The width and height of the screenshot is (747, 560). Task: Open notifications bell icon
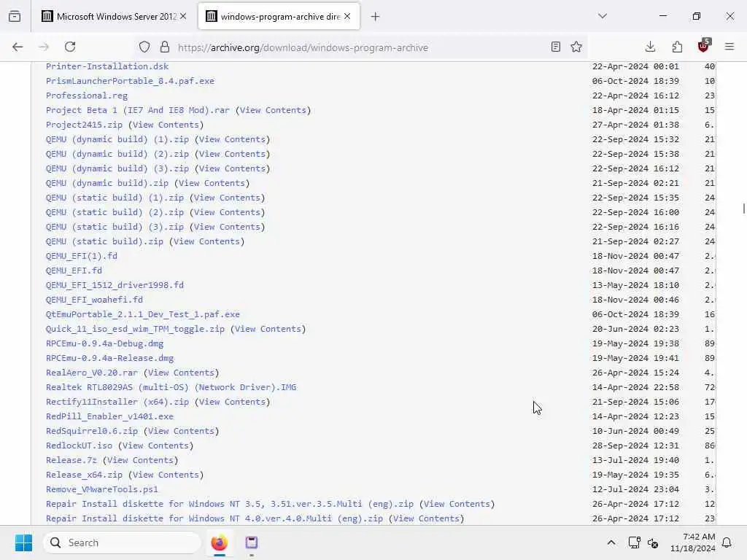pos(727,542)
